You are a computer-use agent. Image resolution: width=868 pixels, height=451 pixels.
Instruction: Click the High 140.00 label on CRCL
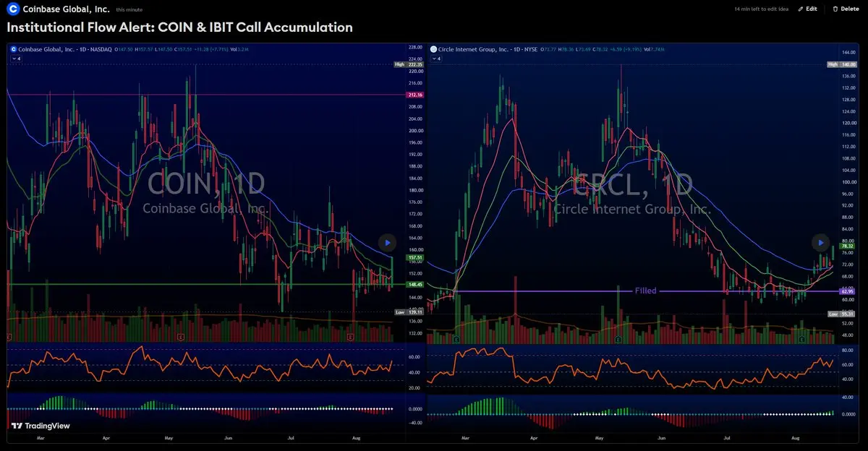point(841,64)
